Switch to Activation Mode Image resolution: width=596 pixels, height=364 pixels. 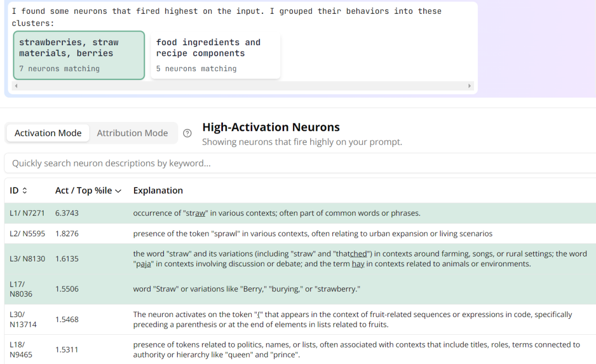point(48,133)
